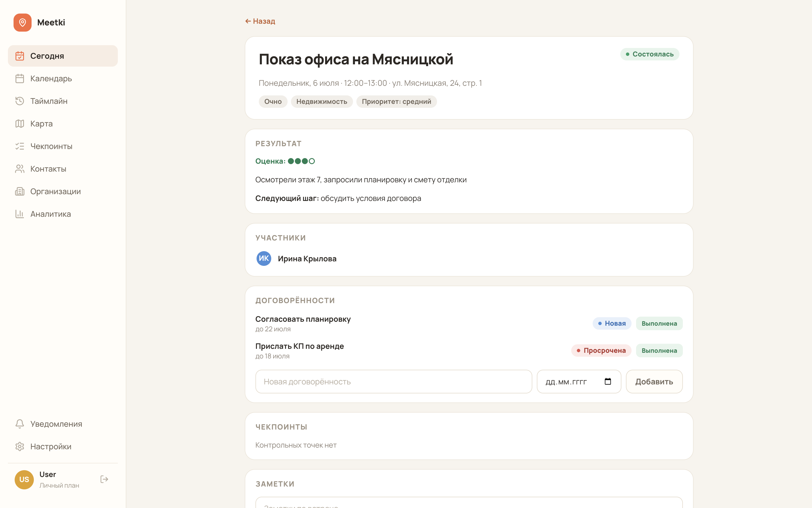812x508 pixels.
Task: Click the до 18 июля deadline
Action: coord(272,356)
